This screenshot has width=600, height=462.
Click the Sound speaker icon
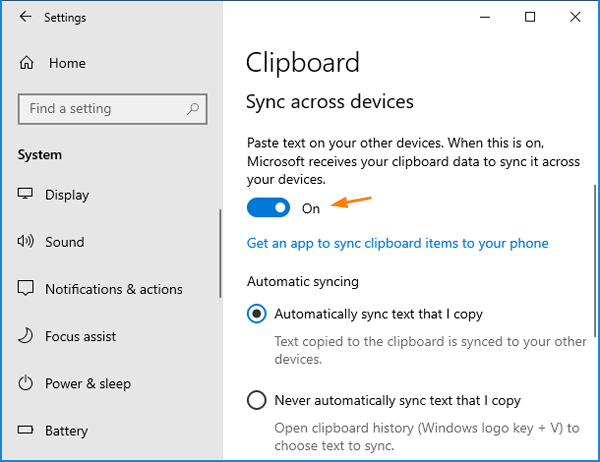click(26, 242)
